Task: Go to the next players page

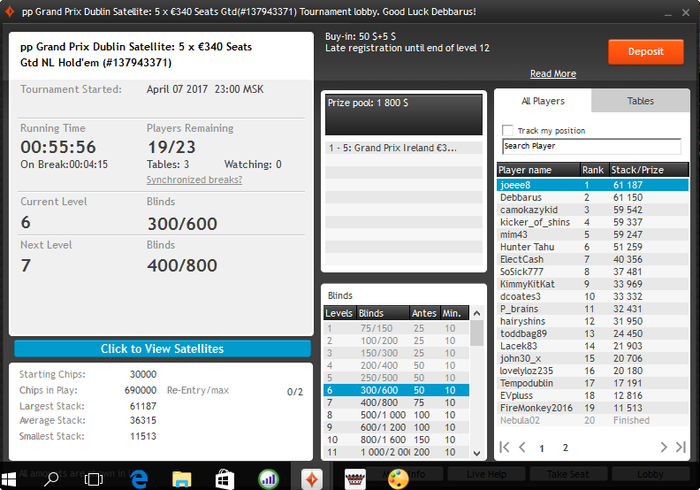Action: (663, 447)
